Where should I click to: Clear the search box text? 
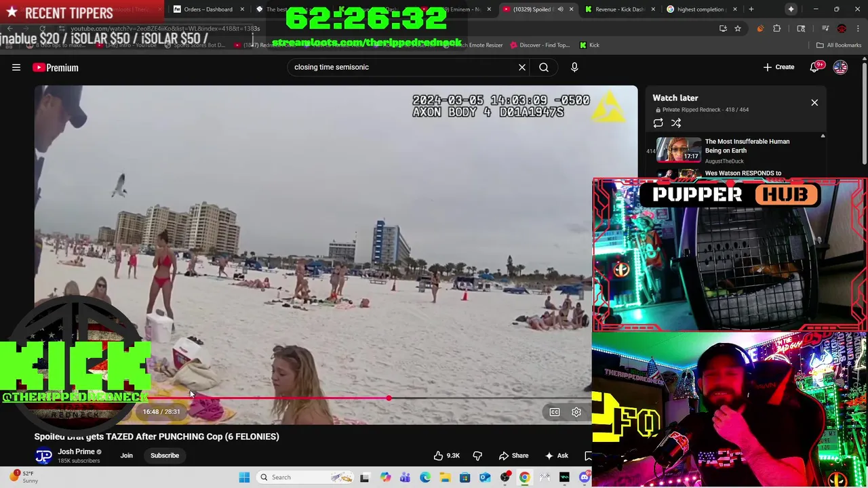point(522,67)
